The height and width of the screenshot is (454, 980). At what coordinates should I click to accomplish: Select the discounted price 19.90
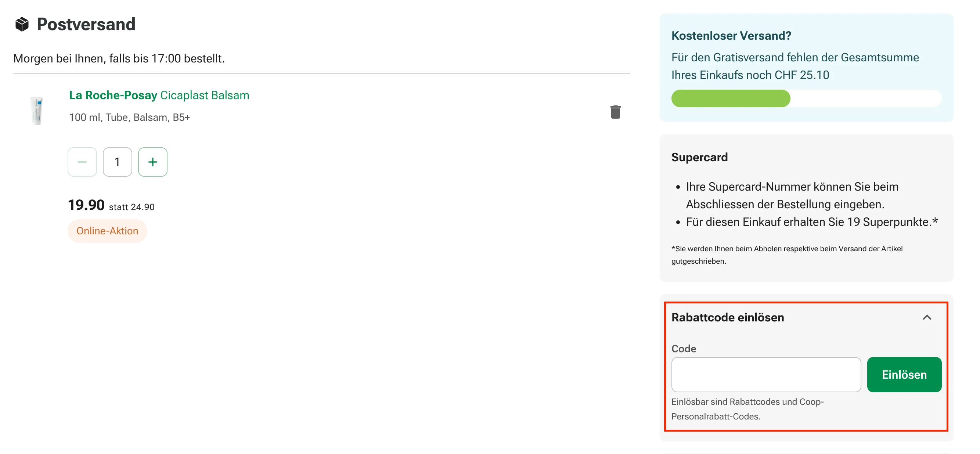coord(85,205)
